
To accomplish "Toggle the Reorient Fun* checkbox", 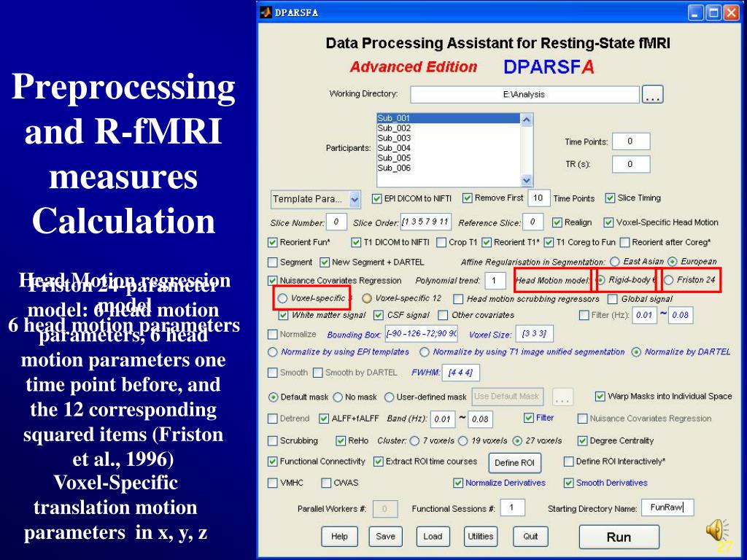I will pyautogui.click(x=273, y=242).
